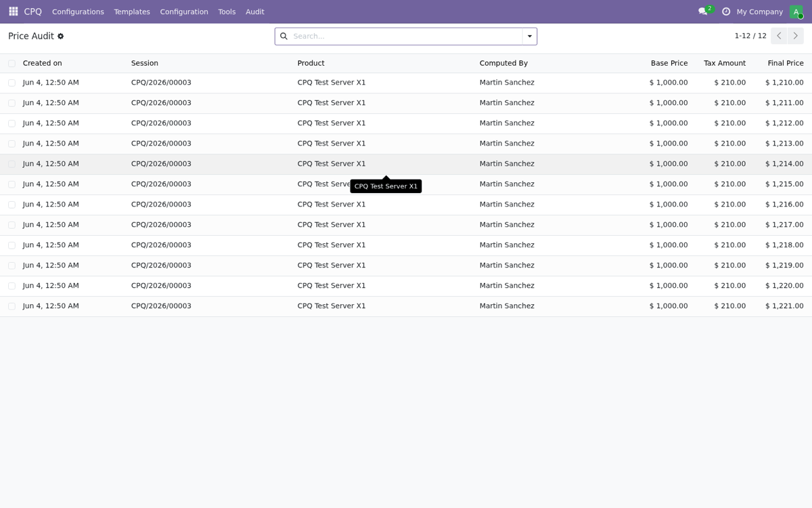Sort by Tax Amount column header
Image resolution: width=812 pixels, height=508 pixels.
coord(725,63)
